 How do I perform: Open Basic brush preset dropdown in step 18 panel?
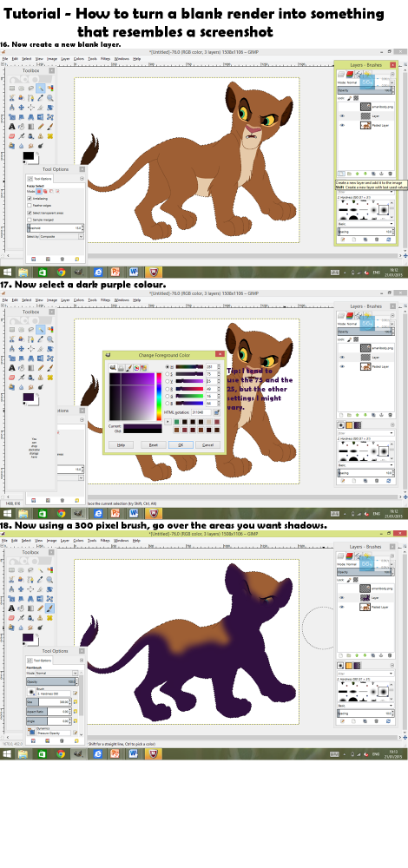tap(366, 705)
